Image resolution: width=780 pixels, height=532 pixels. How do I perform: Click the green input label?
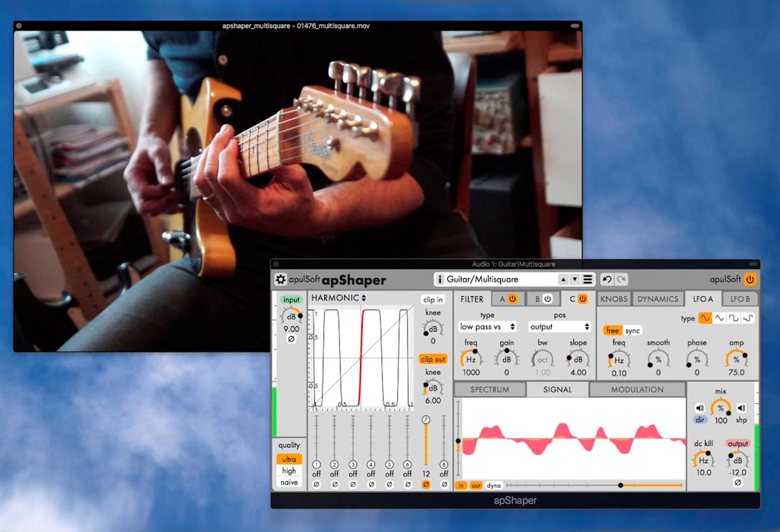point(291,299)
